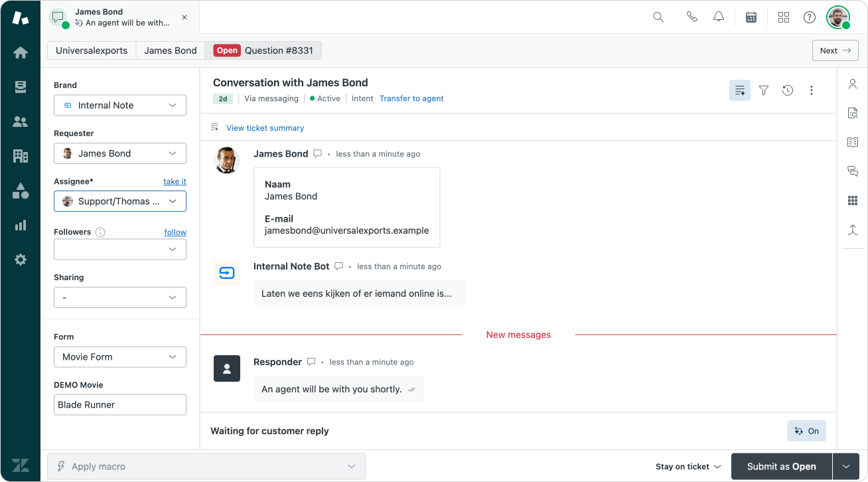The image size is (868, 482).
Task: Click the "Conversation with James Bond" heading
Action: pyautogui.click(x=291, y=83)
